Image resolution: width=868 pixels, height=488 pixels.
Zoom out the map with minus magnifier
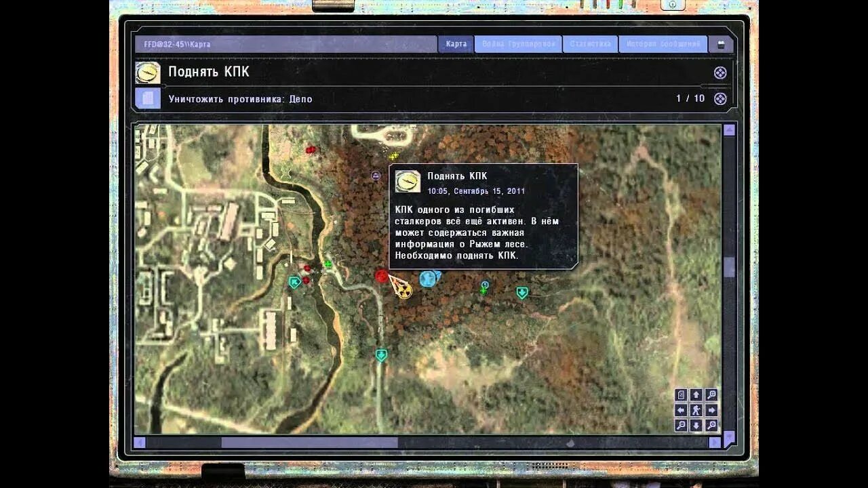[x=681, y=426]
